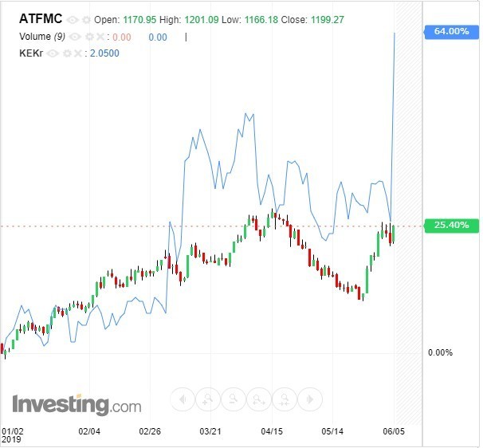483x448 pixels.
Task: Click the Investing.com logo
Action: [77, 404]
